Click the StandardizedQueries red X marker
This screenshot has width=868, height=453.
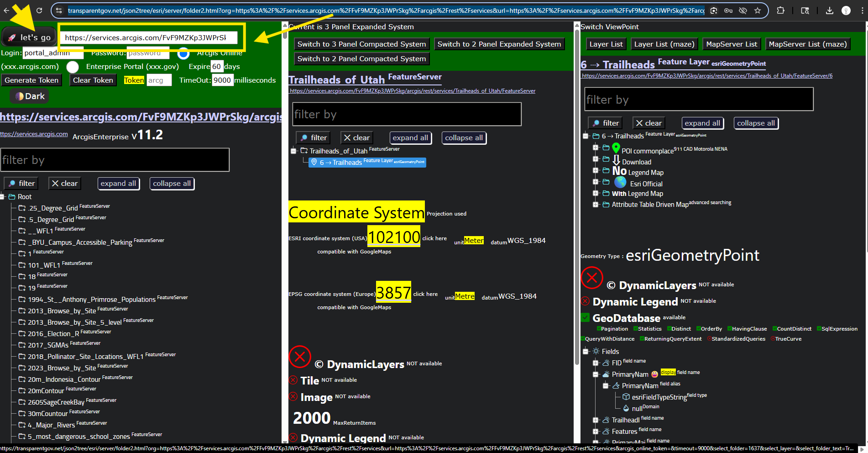coord(709,339)
